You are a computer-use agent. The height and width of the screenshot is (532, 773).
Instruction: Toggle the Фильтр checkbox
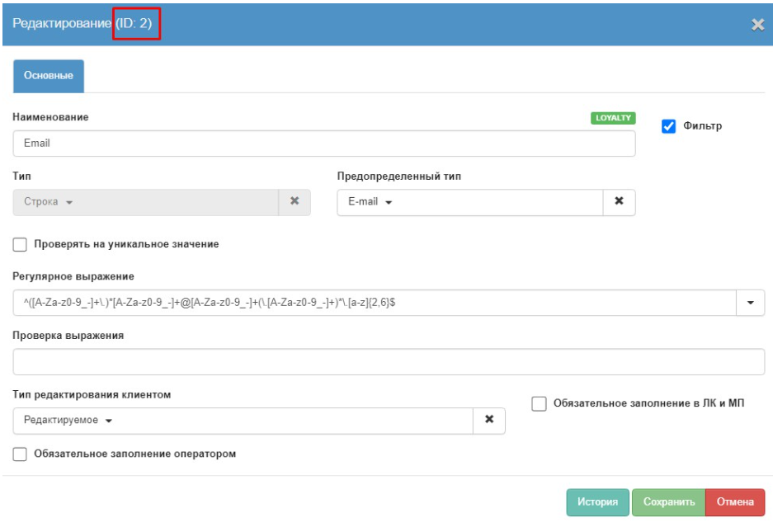click(669, 126)
